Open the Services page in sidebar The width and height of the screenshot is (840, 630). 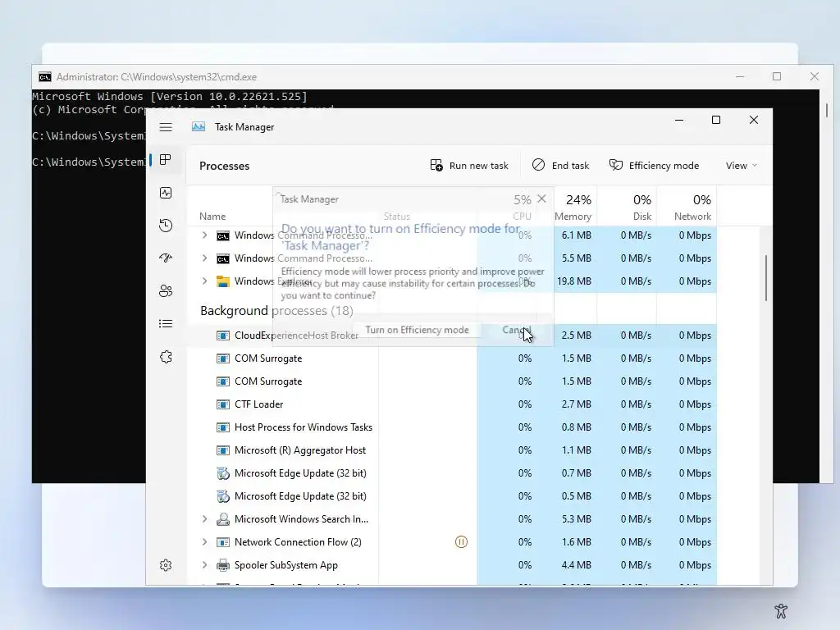pyautogui.click(x=166, y=357)
